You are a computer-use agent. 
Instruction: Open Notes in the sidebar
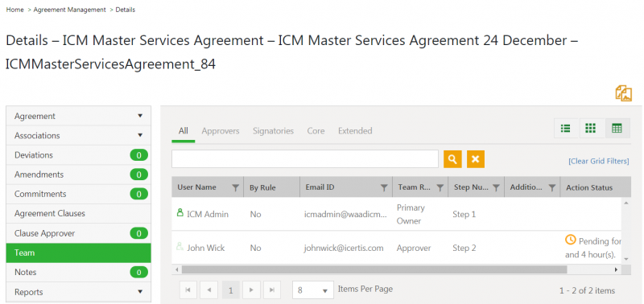point(78,273)
